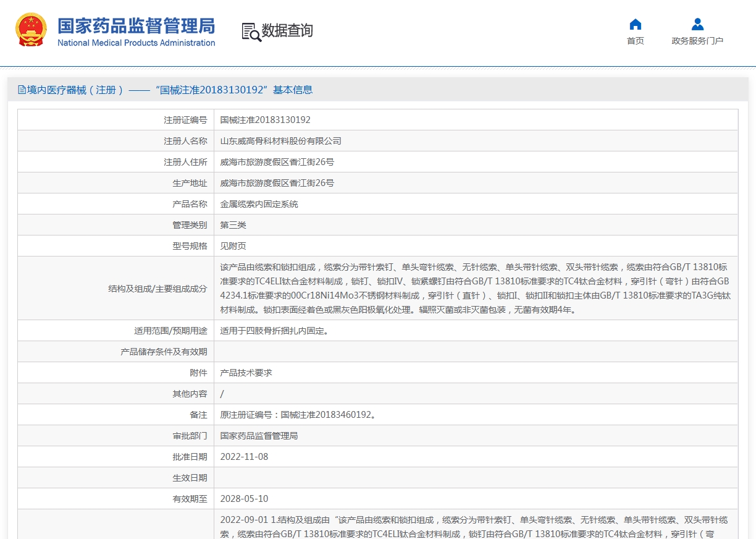Click the 有效期至 label
This screenshot has width=756, height=539.
point(190,499)
